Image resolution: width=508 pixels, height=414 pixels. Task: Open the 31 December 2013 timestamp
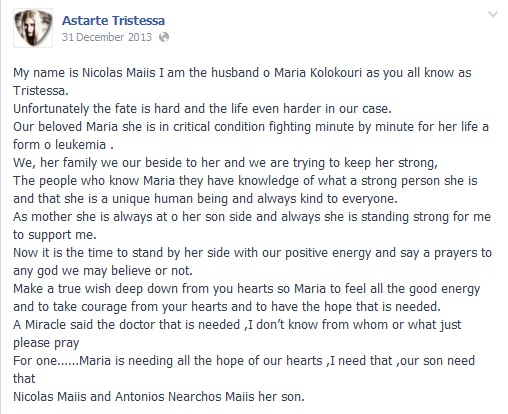[107, 37]
